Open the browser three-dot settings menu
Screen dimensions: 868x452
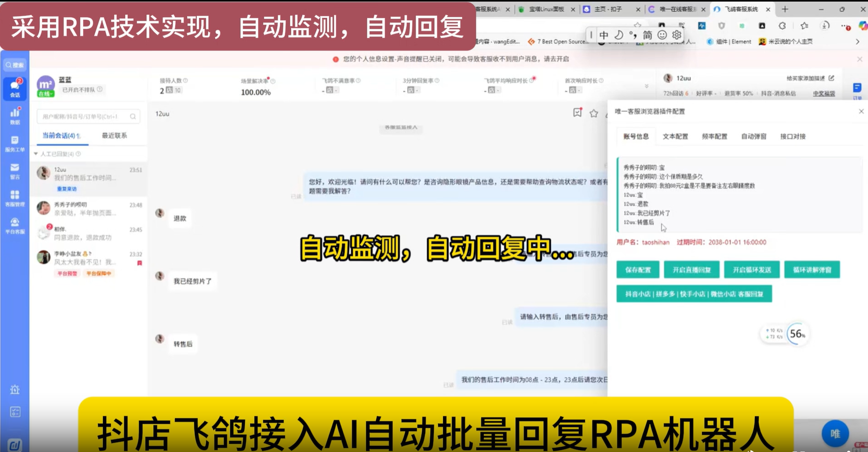click(x=845, y=26)
